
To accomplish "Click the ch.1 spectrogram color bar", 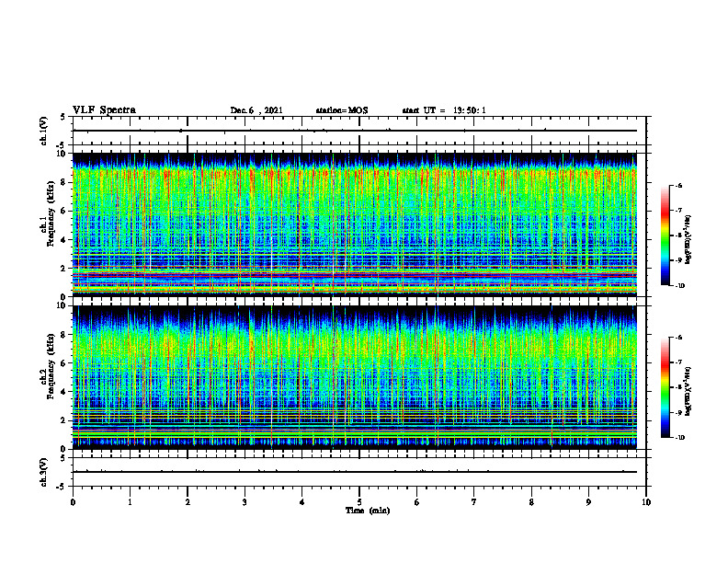I will [x=665, y=236].
